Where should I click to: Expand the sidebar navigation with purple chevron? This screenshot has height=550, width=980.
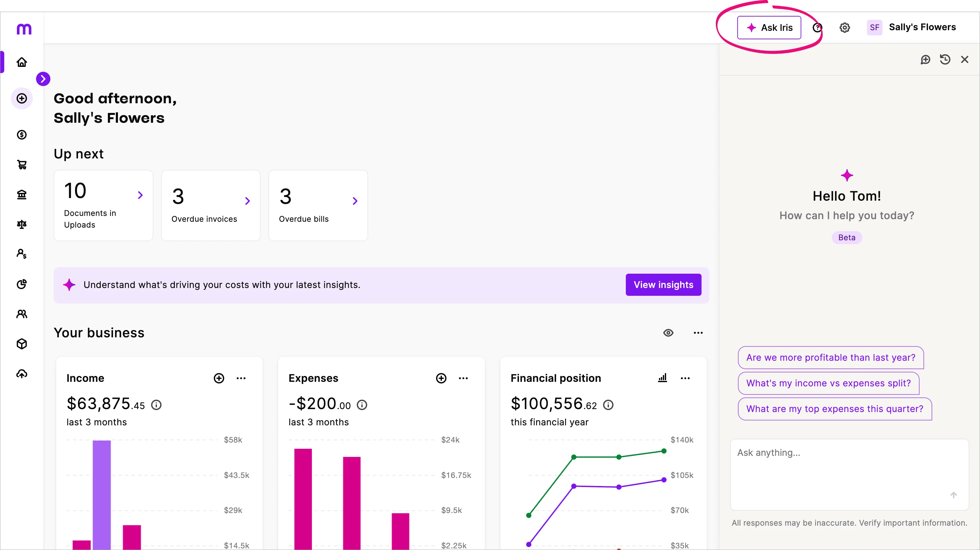pos(43,79)
